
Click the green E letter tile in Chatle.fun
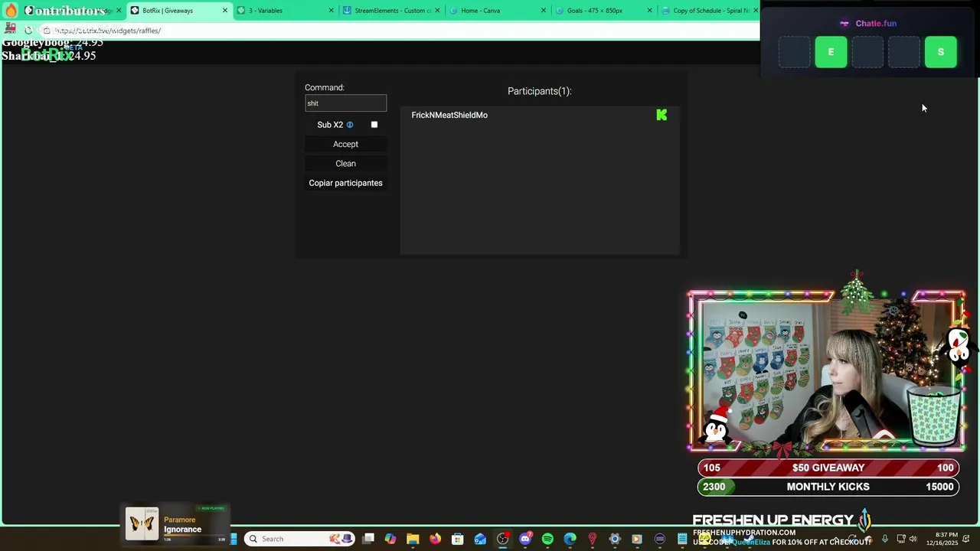[831, 52]
